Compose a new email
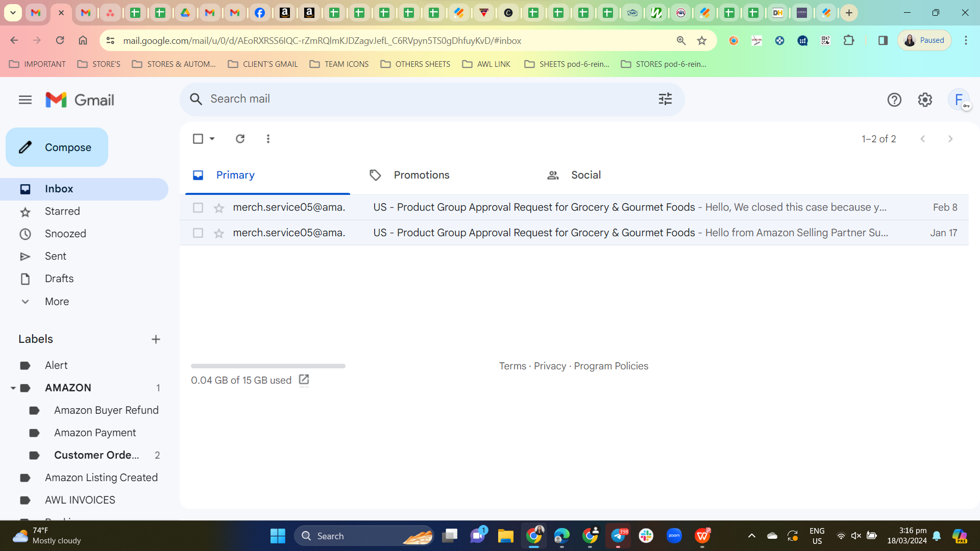The width and height of the screenshot is (980, 551). pos(57,147)
